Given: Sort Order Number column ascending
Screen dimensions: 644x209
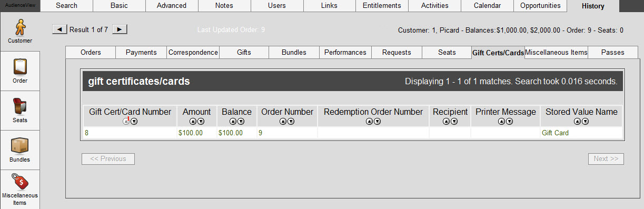Looking at the screenshot, I should click(x=283, y=122).
